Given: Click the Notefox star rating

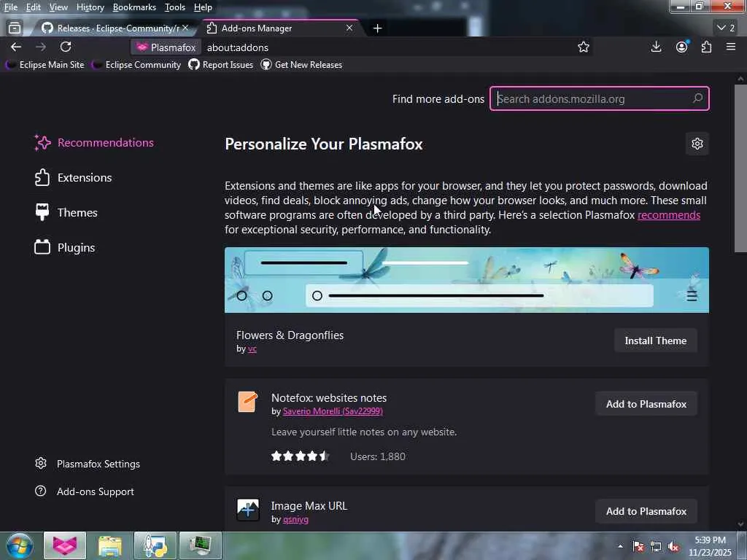Looking at the screenshot, I should click(x=300, y=456).
